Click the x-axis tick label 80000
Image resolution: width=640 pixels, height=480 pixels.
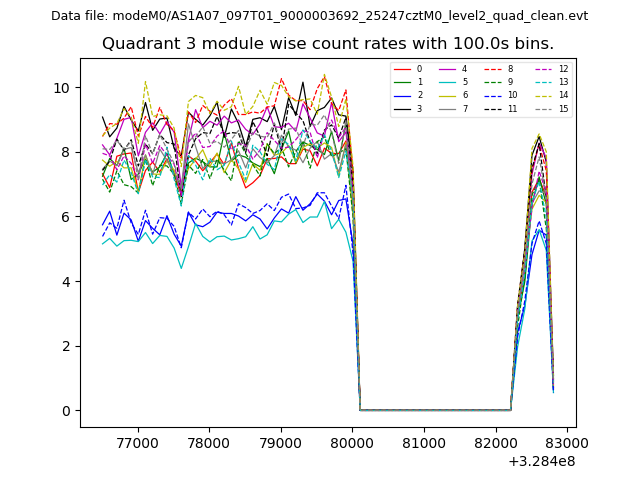point(352,441)
